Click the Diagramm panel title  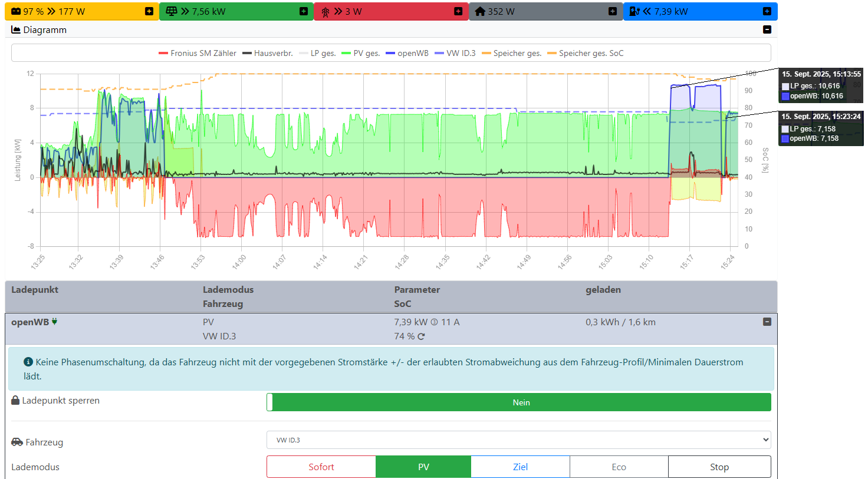tap(45, 29)
